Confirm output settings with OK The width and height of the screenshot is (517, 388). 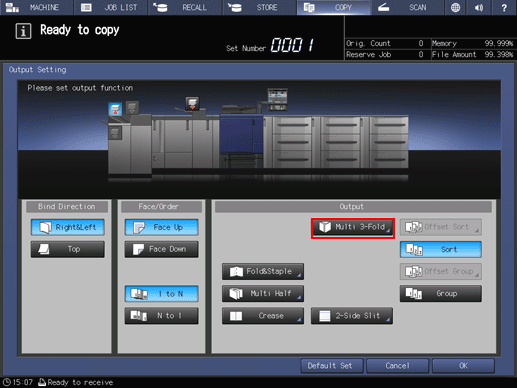[x=463, y=366]
